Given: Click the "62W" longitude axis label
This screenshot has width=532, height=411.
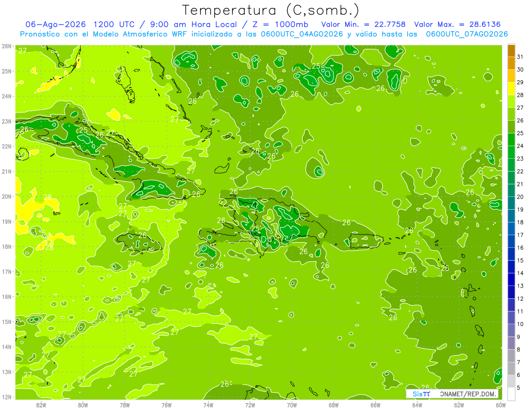Looking at the screenshot, I should 459,405.
